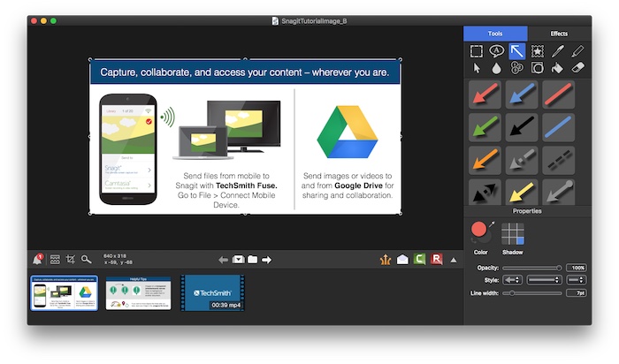Image resolution: width=619 pixels, height=364 pixels.
Task: Open solid line Style dropdown
Action: 545,280
